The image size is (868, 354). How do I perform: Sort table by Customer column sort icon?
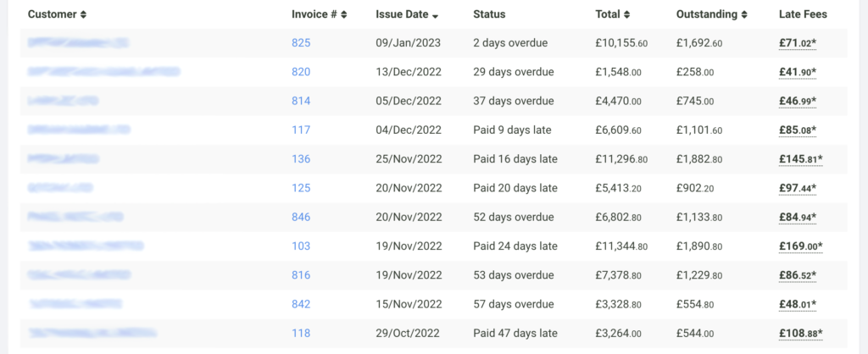[x=83, y=14]
